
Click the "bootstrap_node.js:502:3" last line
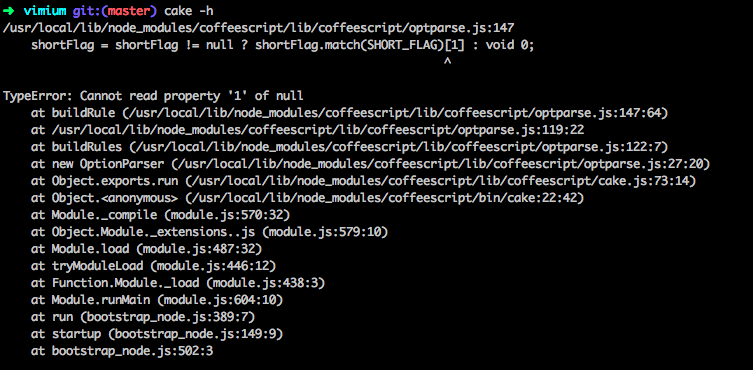click(x=133, y=352)
